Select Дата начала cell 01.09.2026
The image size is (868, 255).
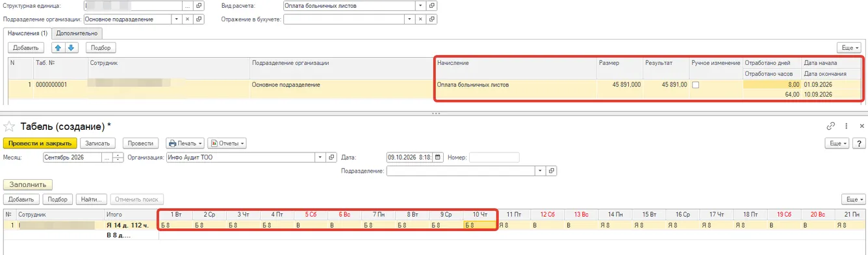coord(832,85)
